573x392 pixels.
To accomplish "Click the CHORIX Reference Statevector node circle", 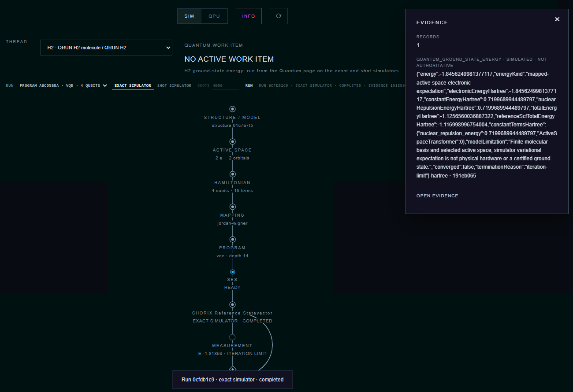I will (232, 304).
